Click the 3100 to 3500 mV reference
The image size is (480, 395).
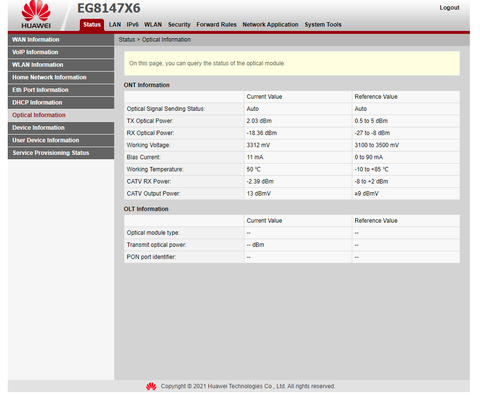[x=377, y=145]
